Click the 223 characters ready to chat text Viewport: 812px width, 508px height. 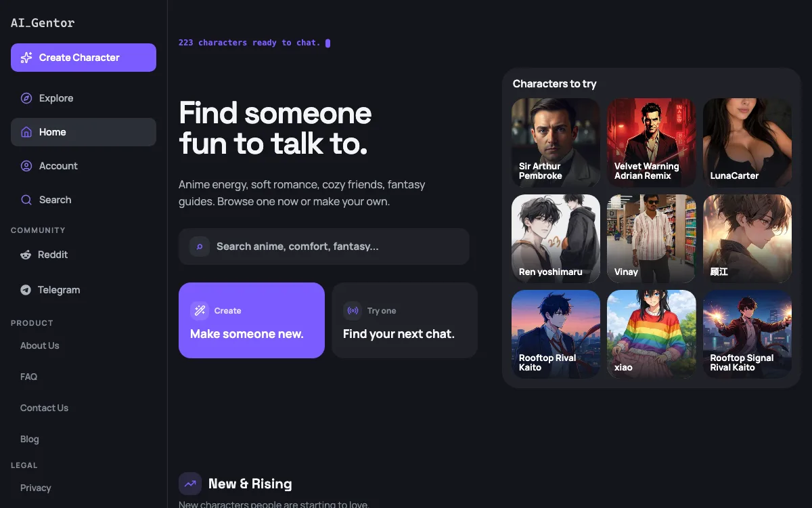pyautogui.click(x=250, y=43)
